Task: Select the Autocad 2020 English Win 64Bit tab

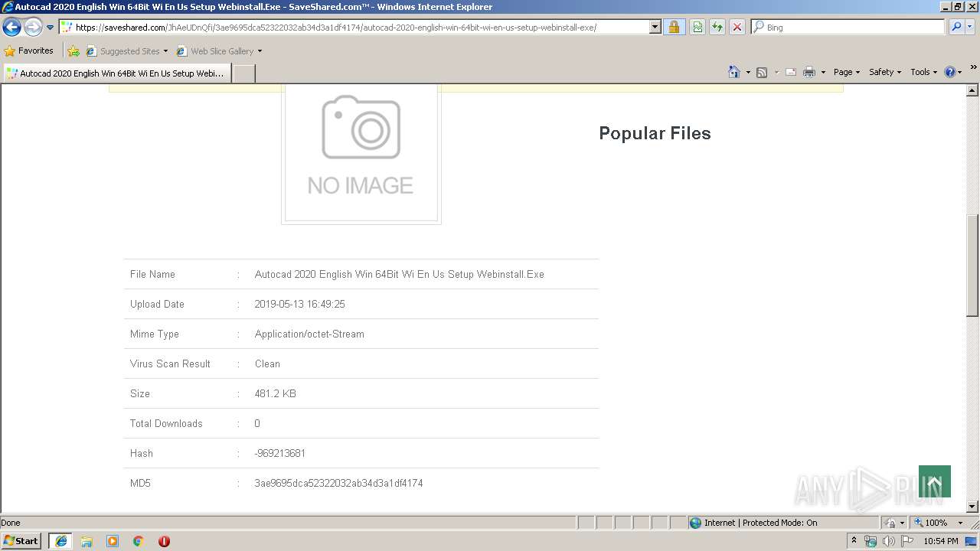Action: pyautogui.click(x=116, y=73)
